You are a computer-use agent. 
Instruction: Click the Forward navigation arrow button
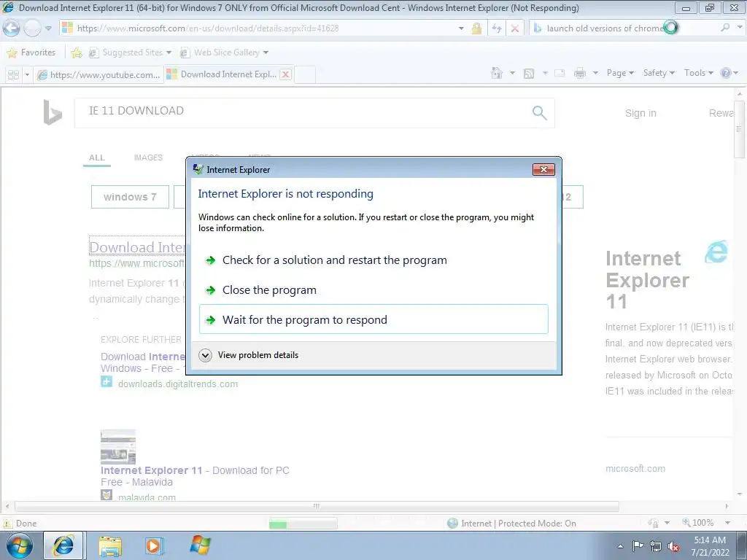32,28
